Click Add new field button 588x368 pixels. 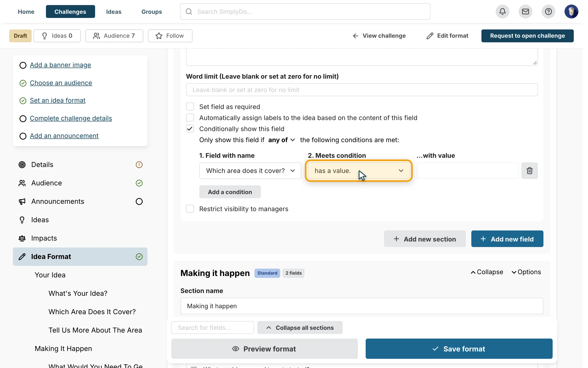pos(507,239)
